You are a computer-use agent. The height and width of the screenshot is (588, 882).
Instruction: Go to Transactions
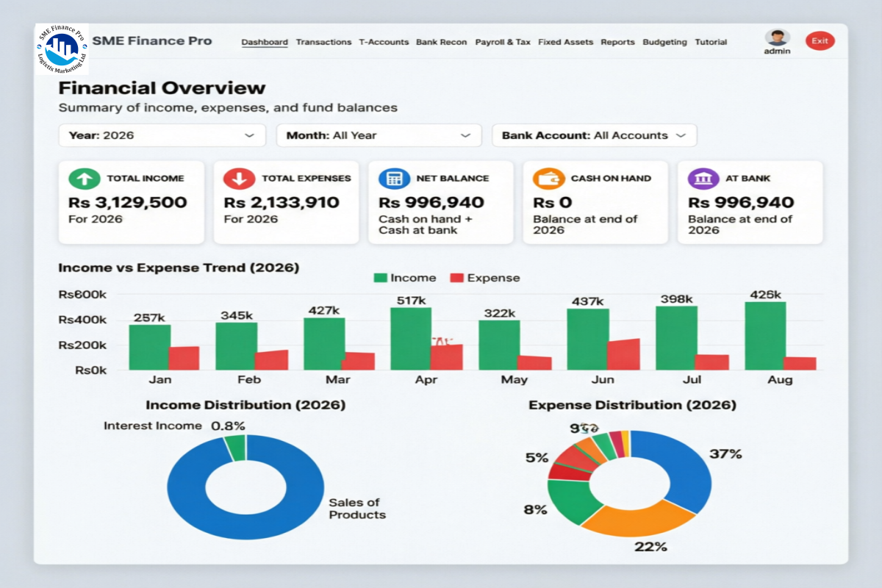(323, 42)
